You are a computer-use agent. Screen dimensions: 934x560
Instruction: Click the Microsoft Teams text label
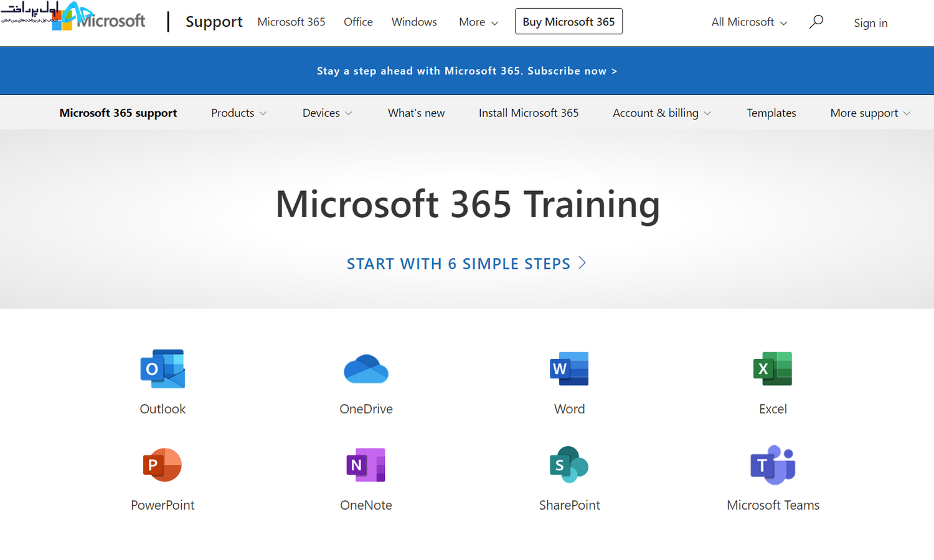click(773, 505)
